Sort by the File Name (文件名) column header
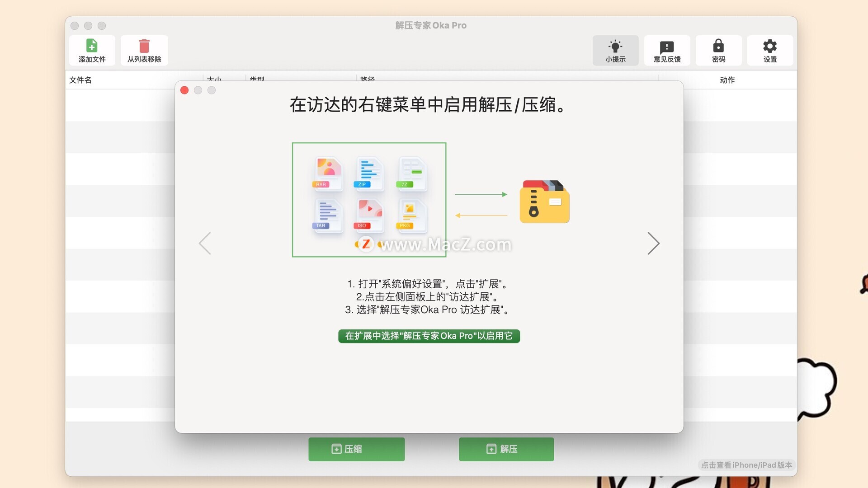The height and width of the screenshot is (488, 868). click(x=80, y=80)
